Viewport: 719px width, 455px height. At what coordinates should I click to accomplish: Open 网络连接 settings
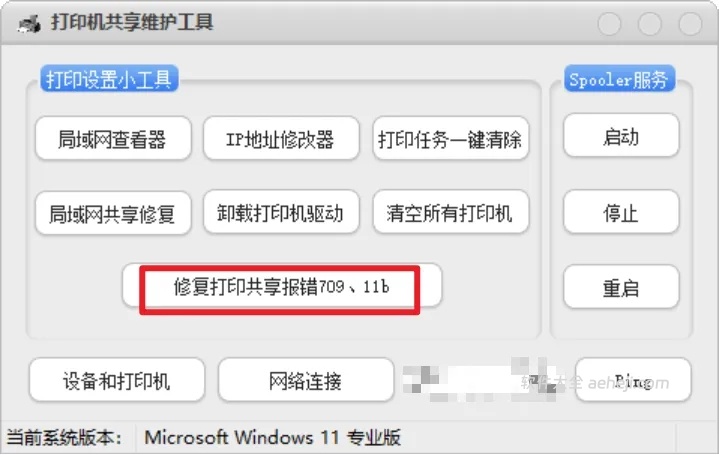coord(306,380)
